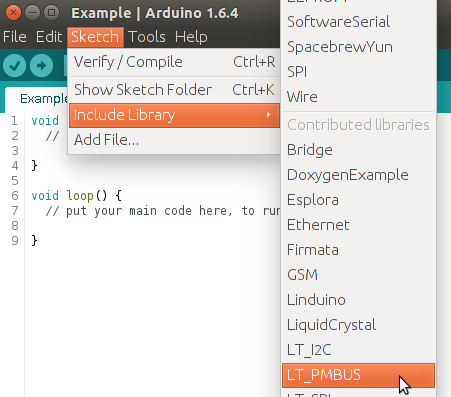Include the DoxygenExample library
Image resolution: width=451 pixels, height=397 pixels.
[358, 175]
